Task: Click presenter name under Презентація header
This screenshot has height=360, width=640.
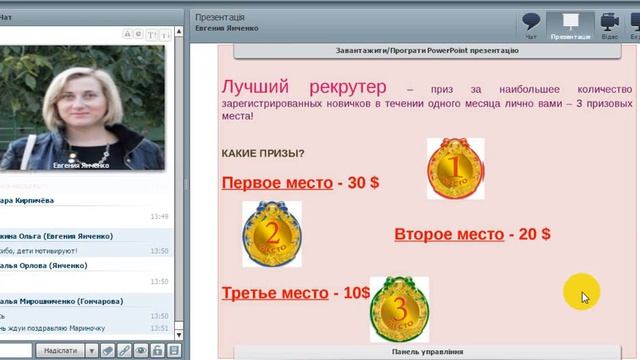Action: (227, 28)
